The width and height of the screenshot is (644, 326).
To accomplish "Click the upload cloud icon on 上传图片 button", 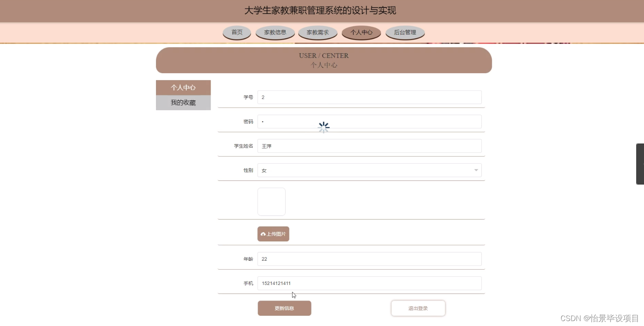I will point(263,234).
